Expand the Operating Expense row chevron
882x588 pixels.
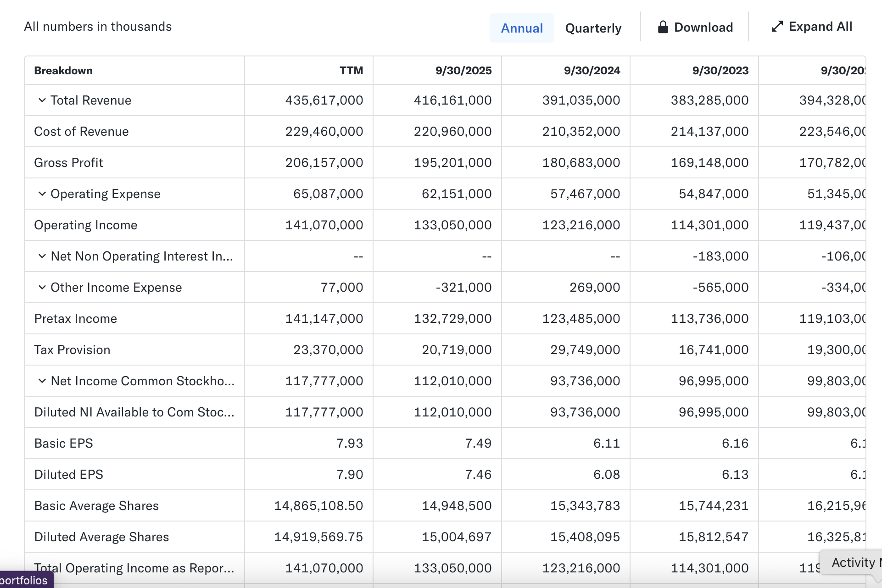pos(42,194)
